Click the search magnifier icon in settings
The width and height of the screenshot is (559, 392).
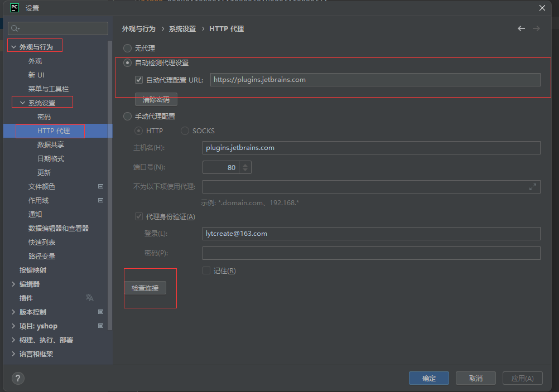point(15,28)
